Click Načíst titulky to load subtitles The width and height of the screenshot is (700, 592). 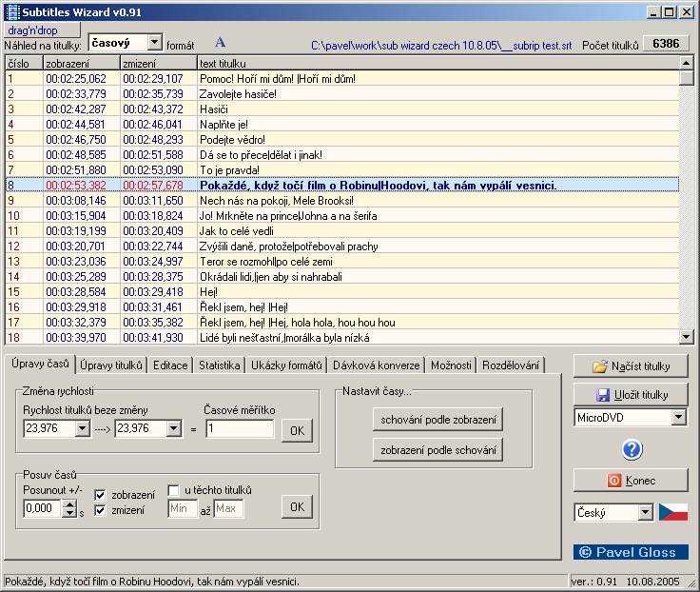pyautogui.click(x=631, y=366)
